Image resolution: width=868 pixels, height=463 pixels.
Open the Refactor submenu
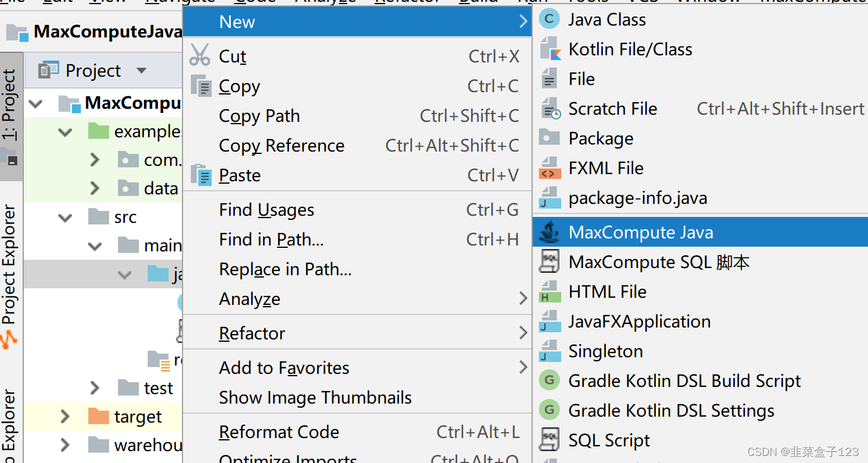coord(252,333)
